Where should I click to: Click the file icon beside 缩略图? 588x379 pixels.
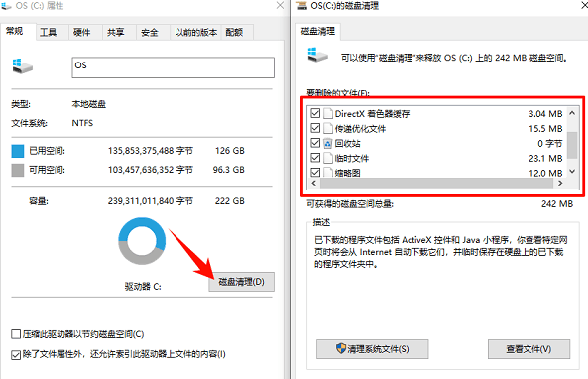click(328, 173)
